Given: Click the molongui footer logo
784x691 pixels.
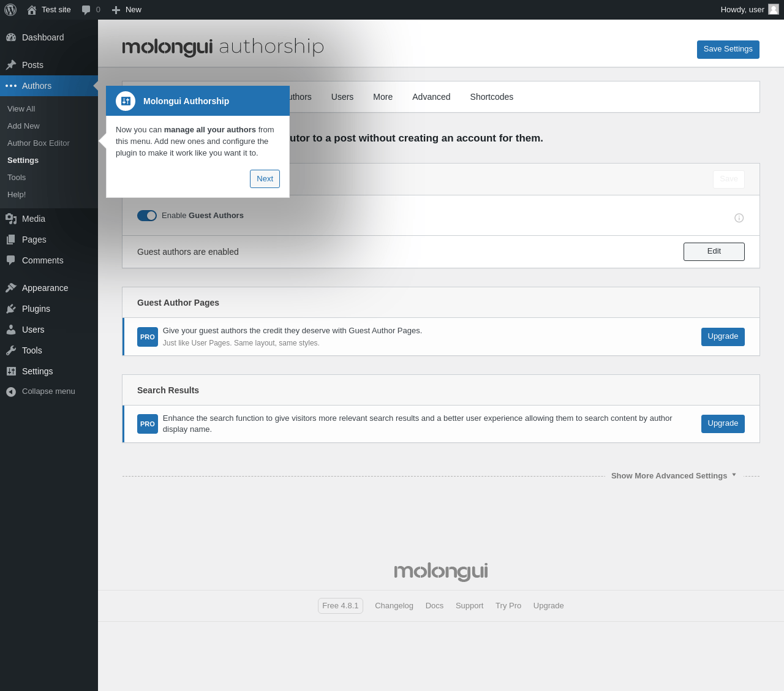Looking at the screenshot, I should pos(441,572).
